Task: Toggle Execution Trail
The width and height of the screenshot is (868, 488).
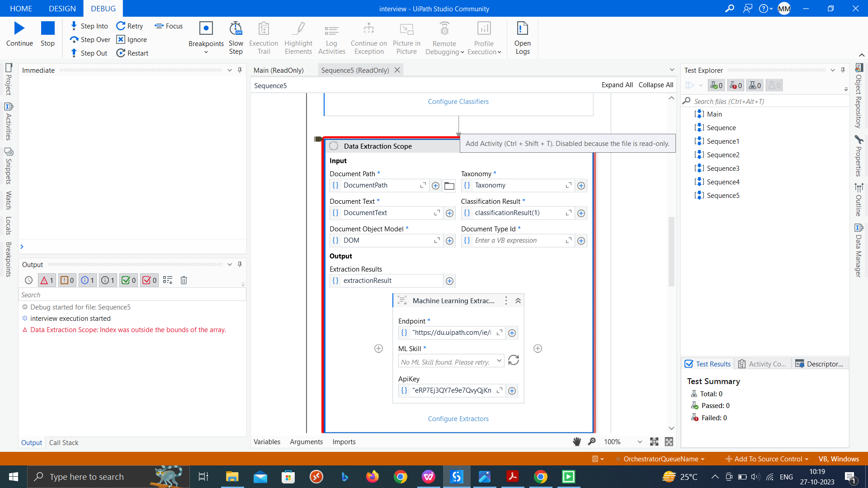Action: (264, 38)
